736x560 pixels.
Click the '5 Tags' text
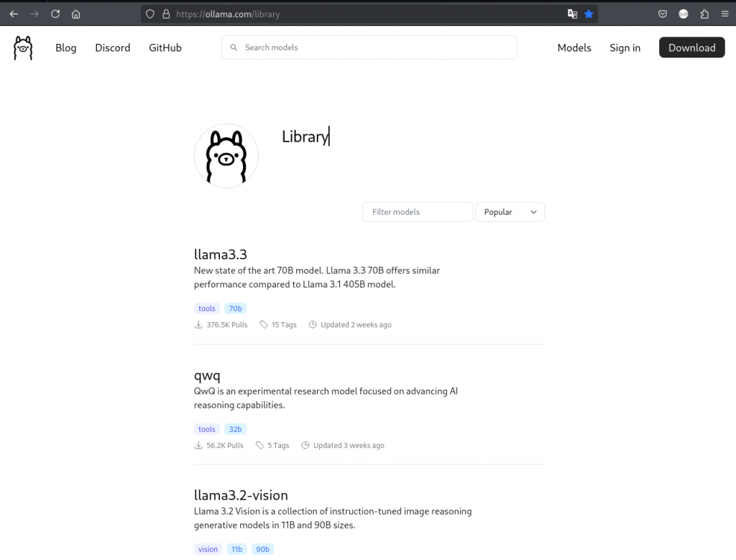[x=278, y=445]
